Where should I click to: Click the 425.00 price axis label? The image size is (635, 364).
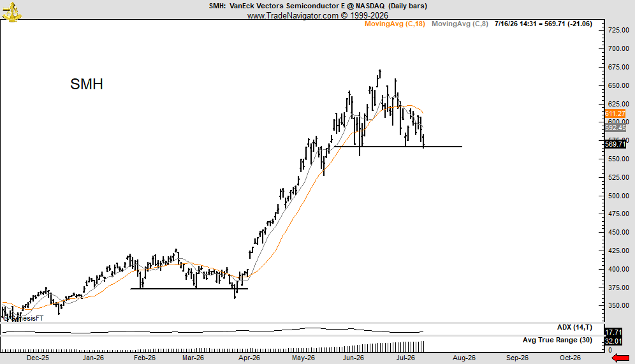click(x=619, y=251)
